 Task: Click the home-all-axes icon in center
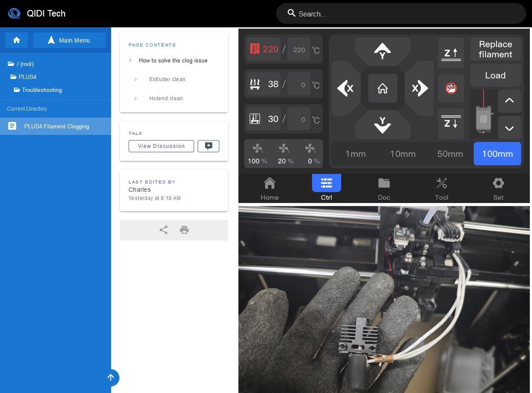tap(383, 88)
